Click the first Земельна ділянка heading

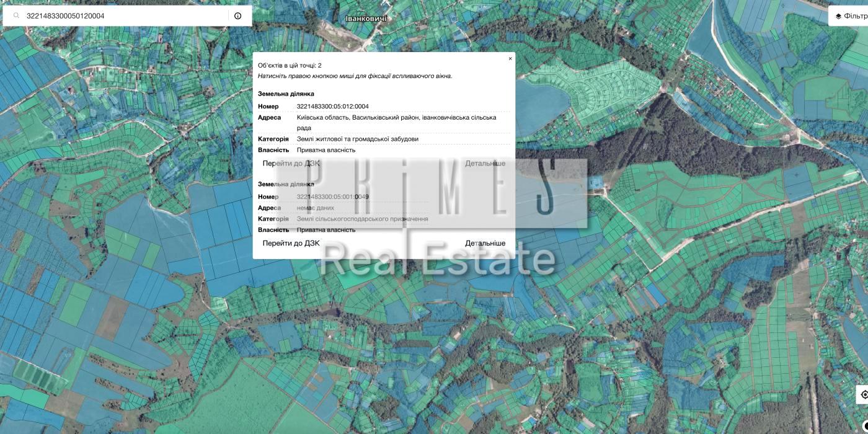point(286,94)
